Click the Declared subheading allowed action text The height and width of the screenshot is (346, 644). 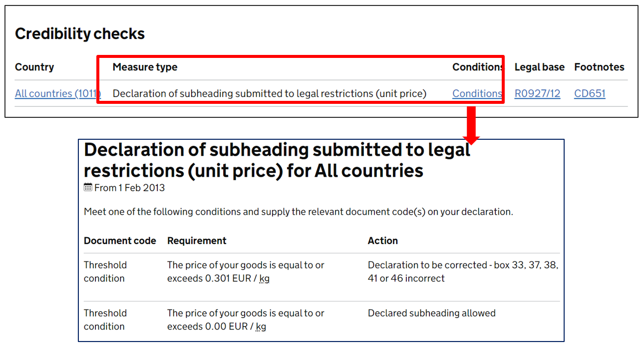pos(432,313)
